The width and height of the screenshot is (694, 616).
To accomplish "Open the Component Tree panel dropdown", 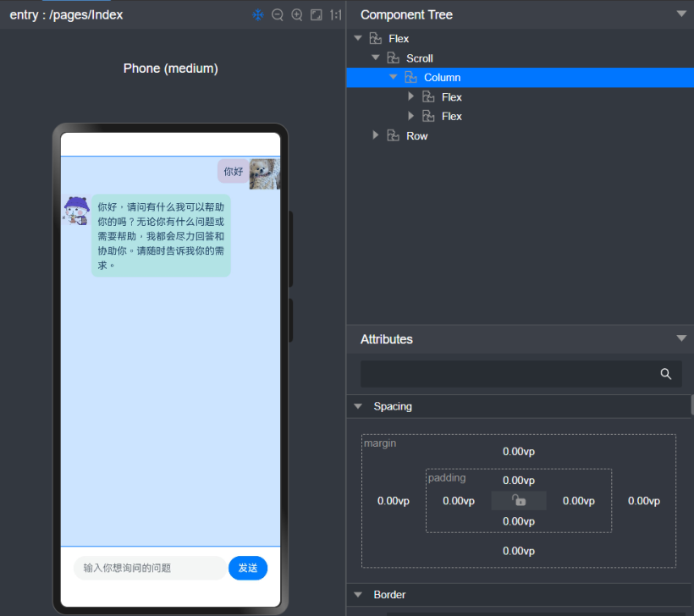I will [x=681, y=14].
